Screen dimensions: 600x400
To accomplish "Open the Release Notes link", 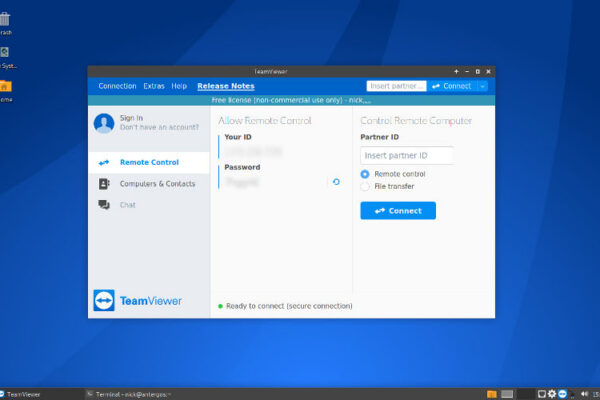I will [226, 86].
